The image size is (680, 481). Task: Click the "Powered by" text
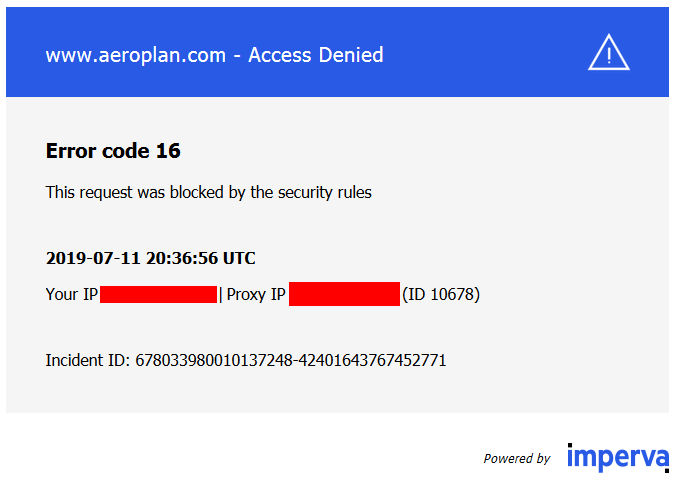coord(517,459)
